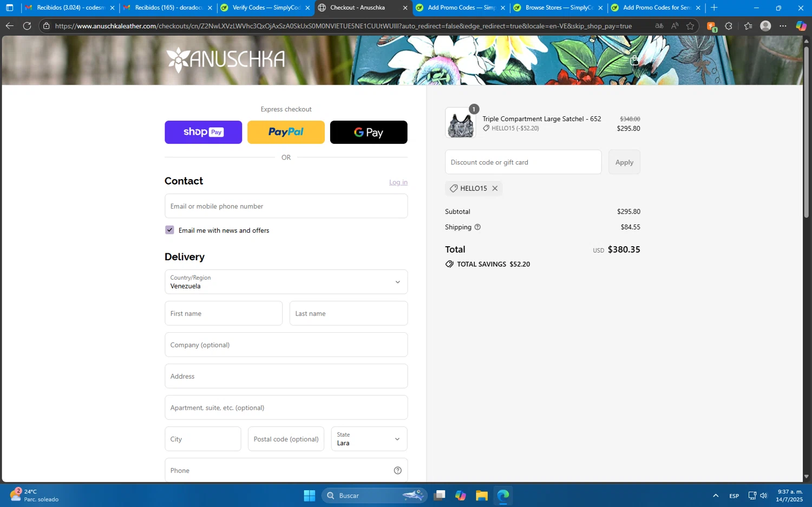Pay with Google Pay button
Image resolution: width=812 pixels, height=507 pixels.
point(369,132)
